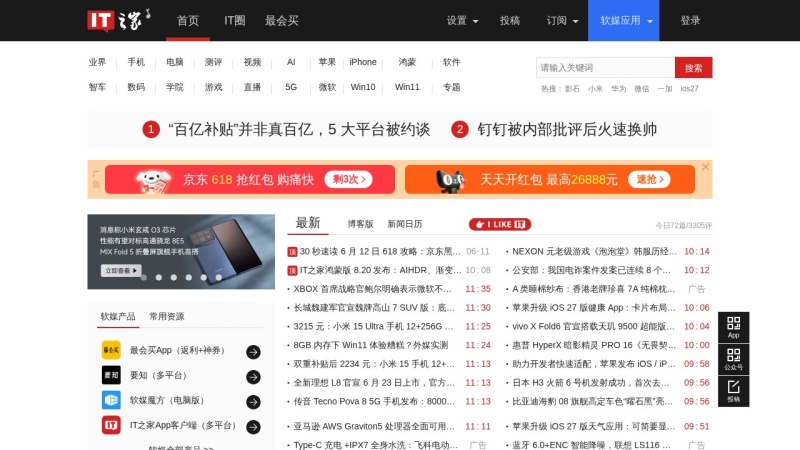Open the Win11 category link

407,87
